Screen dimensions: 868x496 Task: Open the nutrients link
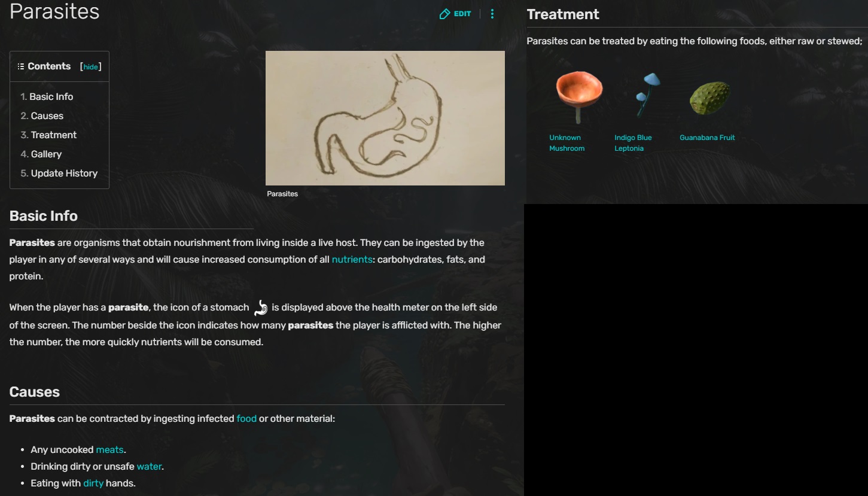(x=352, y=260)
